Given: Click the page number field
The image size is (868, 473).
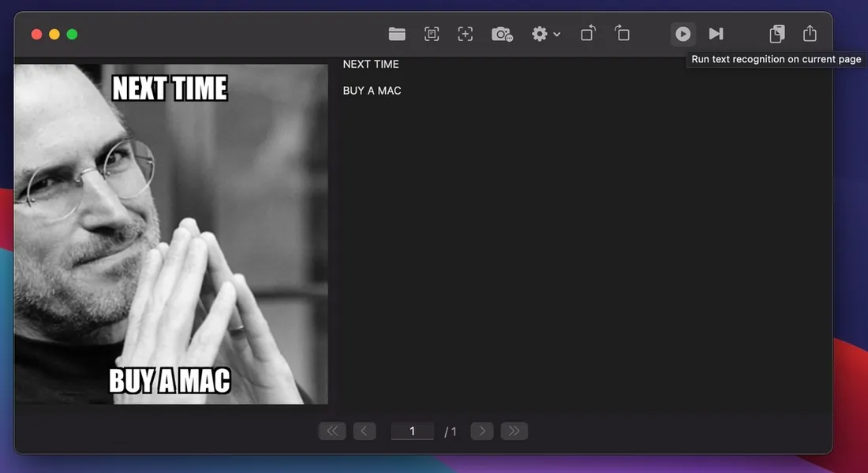Looking at the screenshot, I should coord(412,431).
